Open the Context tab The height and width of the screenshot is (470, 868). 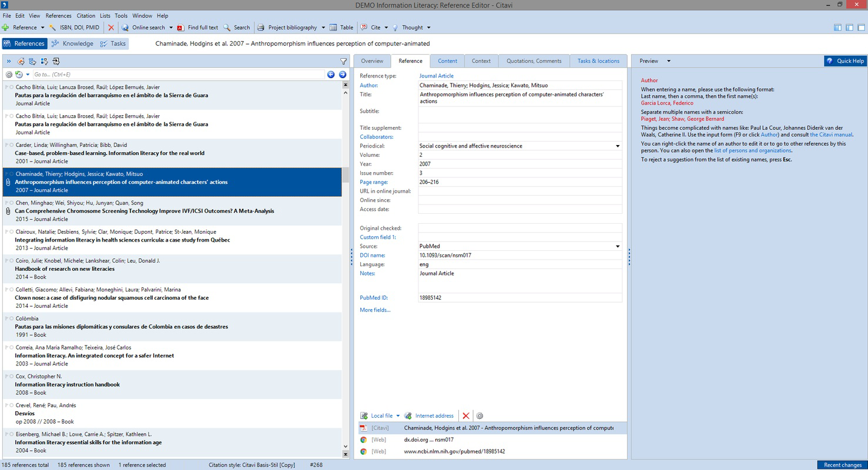point(481,61)
